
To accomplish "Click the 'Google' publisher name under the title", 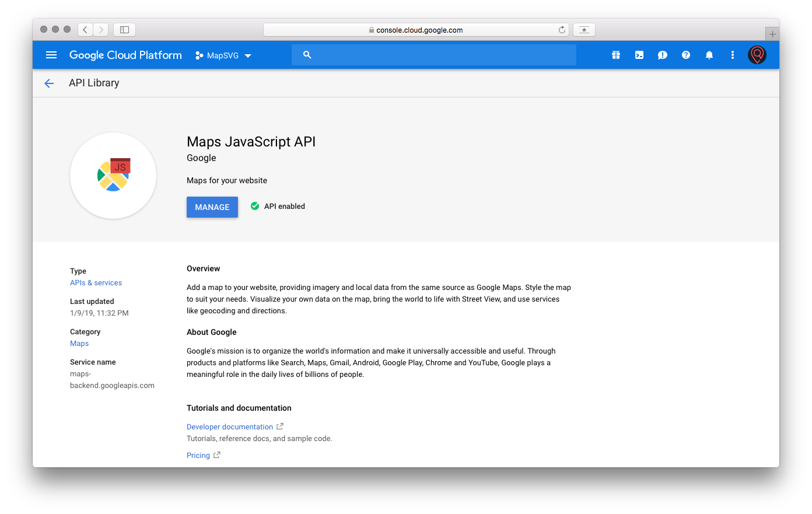I will pos(201,158).
